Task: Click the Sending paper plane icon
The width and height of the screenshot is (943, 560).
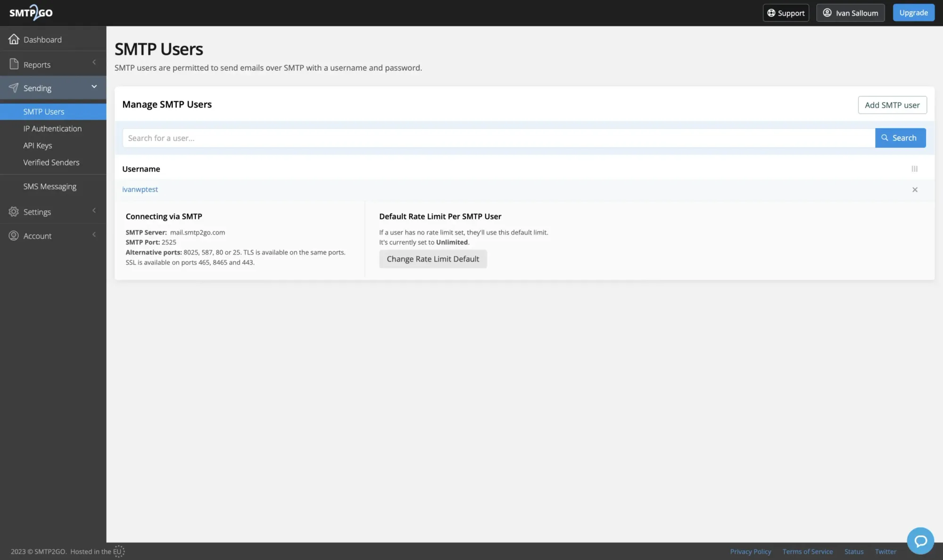Action: tap(14, 88)
